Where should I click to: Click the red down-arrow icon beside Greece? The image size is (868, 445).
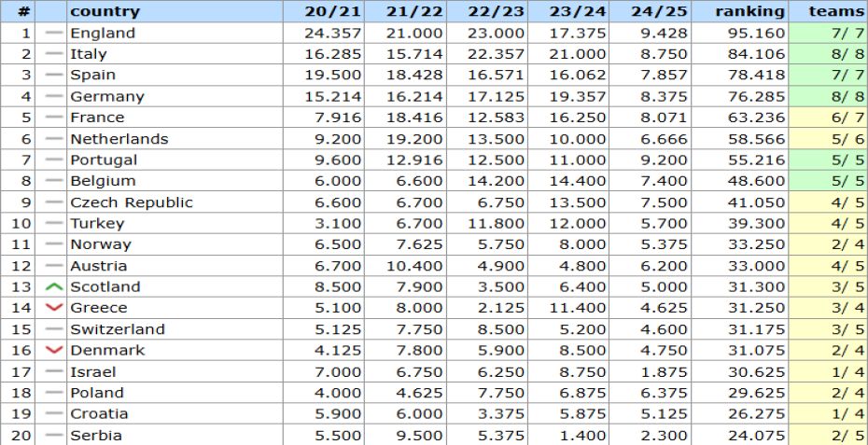54,308
